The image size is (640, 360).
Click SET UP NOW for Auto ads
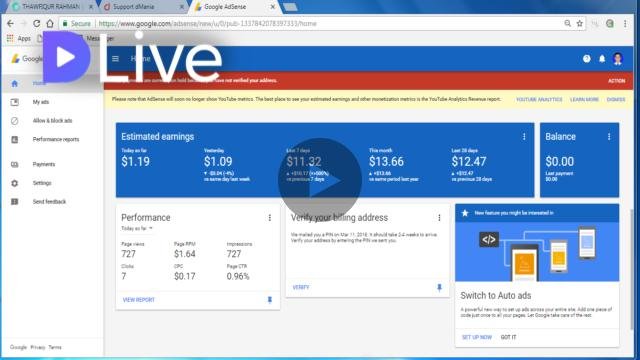pyautogui.click(x=477, y=338)
